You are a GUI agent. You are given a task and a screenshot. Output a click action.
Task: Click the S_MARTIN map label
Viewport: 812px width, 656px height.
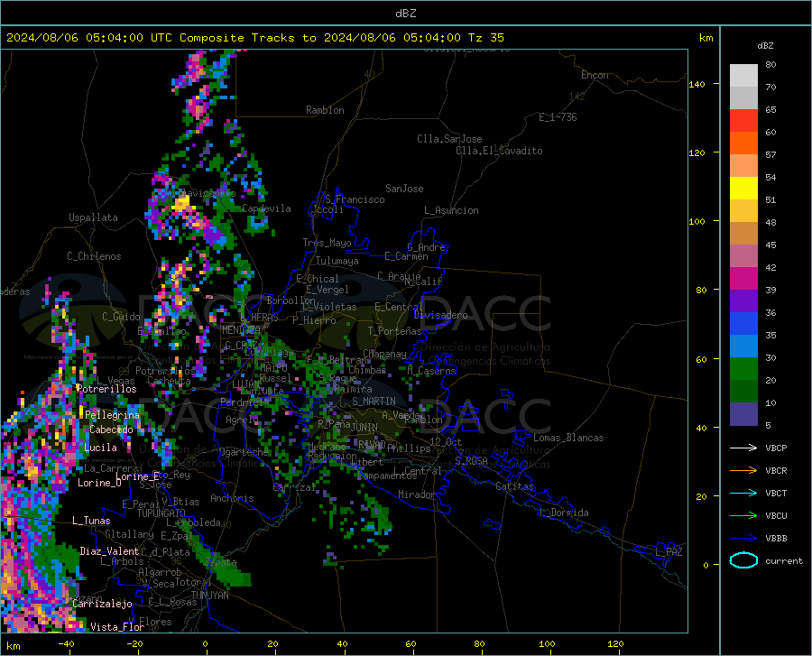[x=374, y=402]
